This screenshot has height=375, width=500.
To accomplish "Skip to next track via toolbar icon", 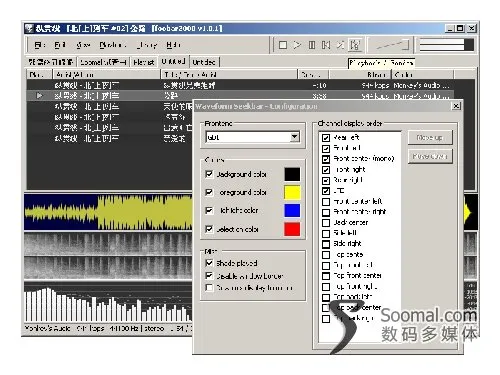I will point(340,45).
